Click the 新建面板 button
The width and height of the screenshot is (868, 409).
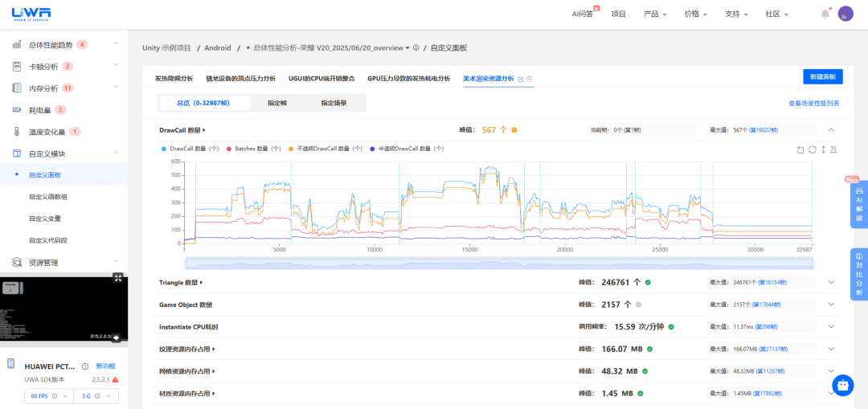click(823, 77)
